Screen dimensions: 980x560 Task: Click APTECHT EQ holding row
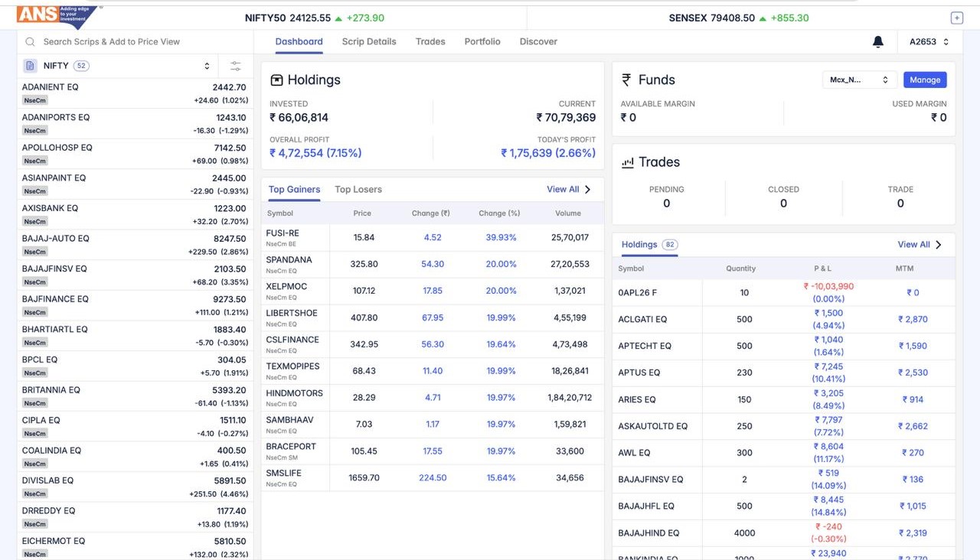coord(783,346)
